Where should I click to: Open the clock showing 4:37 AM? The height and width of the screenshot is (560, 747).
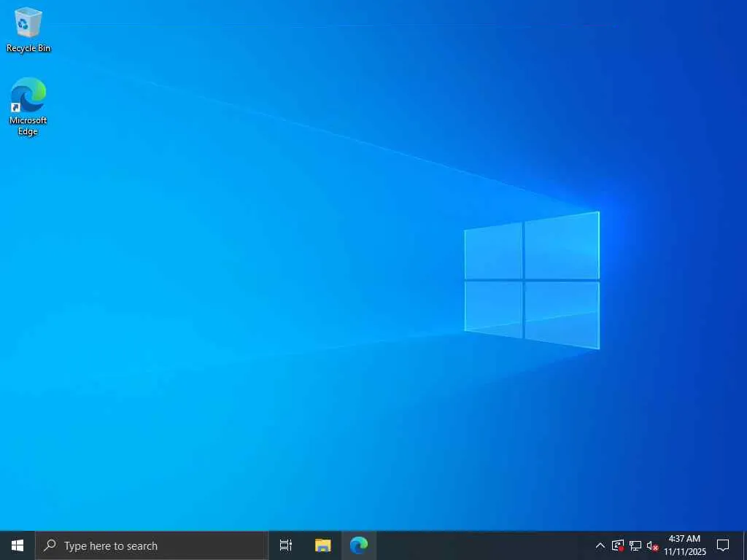click(685, 545)
